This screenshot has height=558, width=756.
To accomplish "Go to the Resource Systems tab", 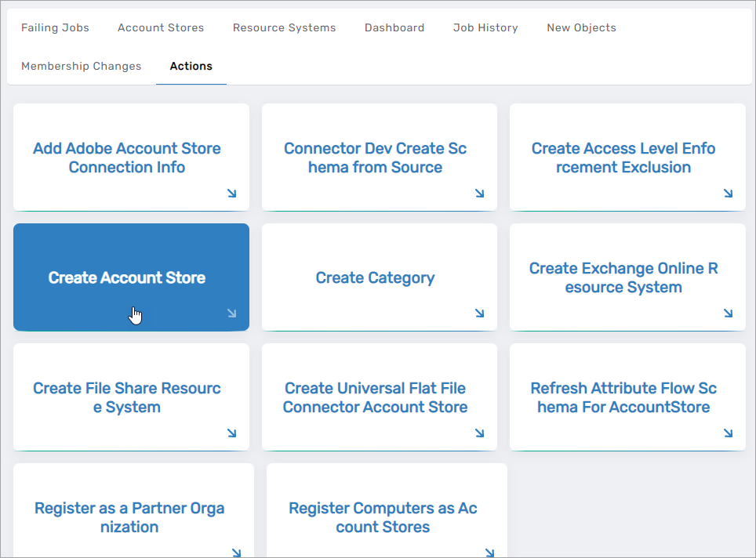I will [284, 27].
